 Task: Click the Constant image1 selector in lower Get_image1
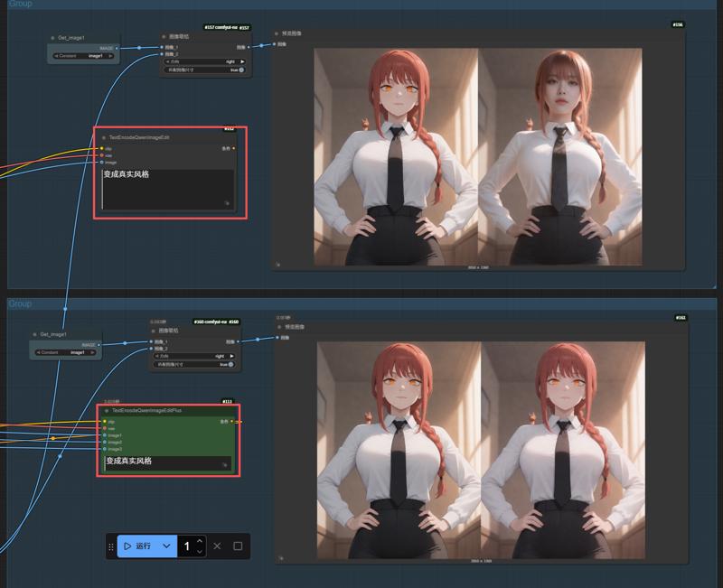[x=65, y=352]
